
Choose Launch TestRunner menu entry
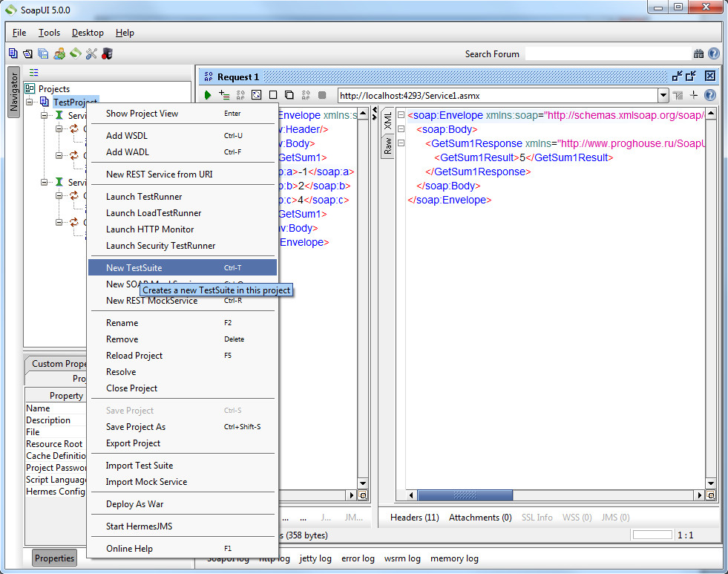(x=183, y=197)
